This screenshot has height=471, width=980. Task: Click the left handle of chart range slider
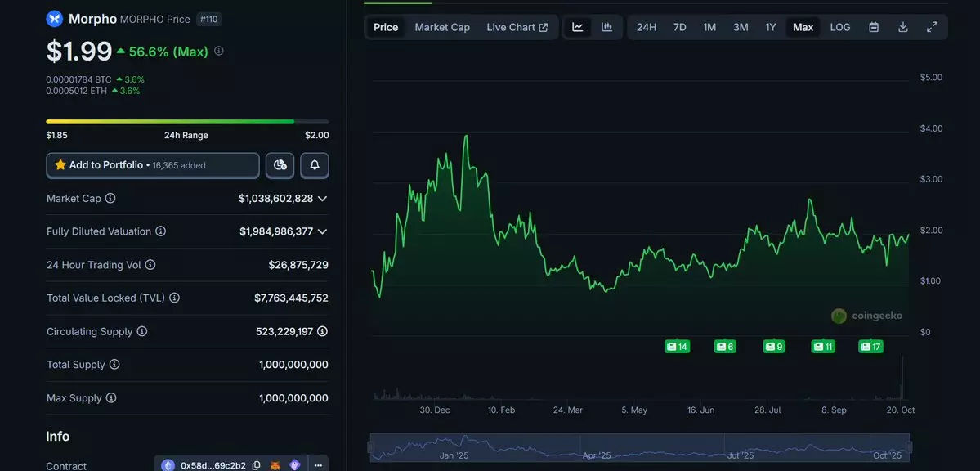pos(371,447)
